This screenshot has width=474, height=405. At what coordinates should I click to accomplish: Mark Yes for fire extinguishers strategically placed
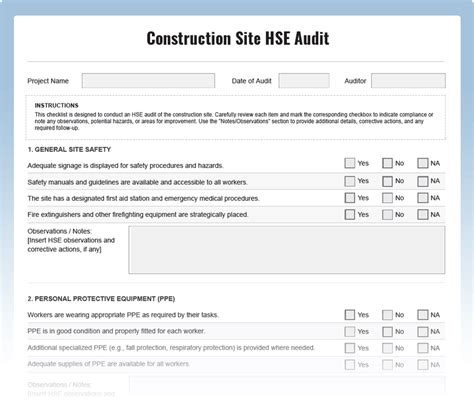(x=349, y=214)
